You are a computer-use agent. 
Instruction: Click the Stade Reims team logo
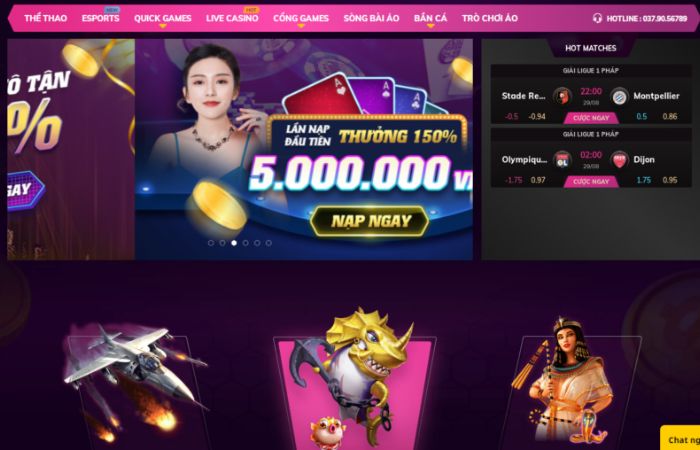coord(562,96)
